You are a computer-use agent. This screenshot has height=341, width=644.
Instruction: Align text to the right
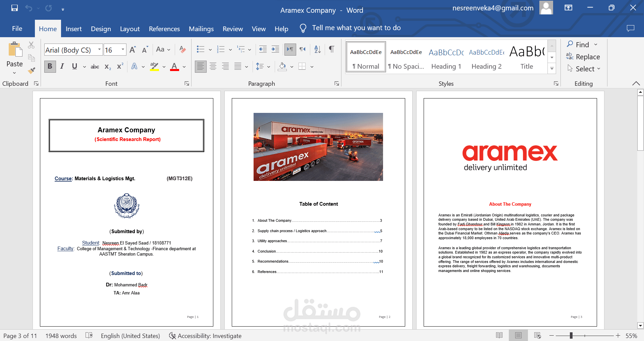[225, 66]
